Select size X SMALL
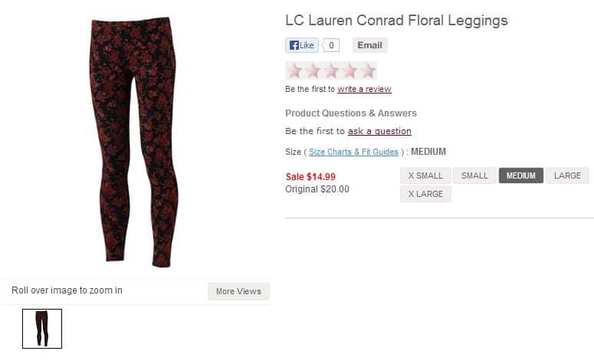 pos(425,175)
